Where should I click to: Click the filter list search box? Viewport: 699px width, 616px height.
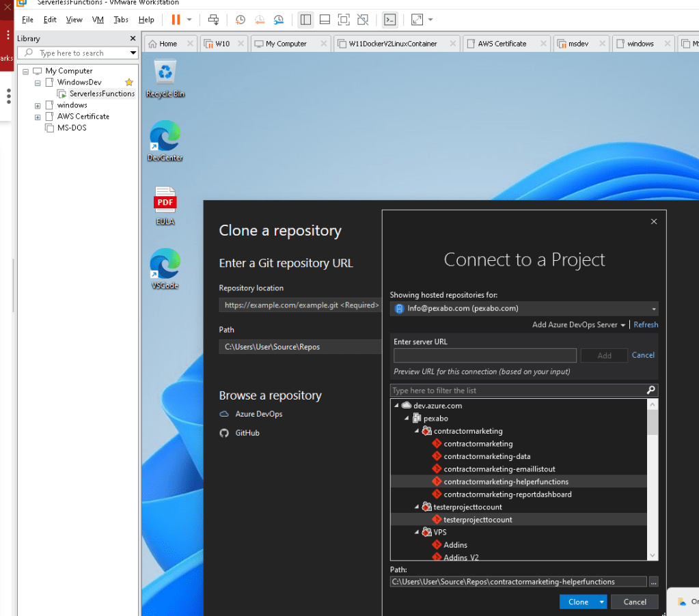click(517, 391)
